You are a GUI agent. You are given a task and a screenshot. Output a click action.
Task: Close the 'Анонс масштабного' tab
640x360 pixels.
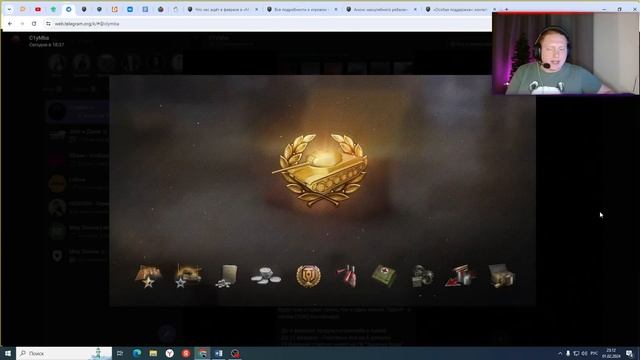[415, 9]
